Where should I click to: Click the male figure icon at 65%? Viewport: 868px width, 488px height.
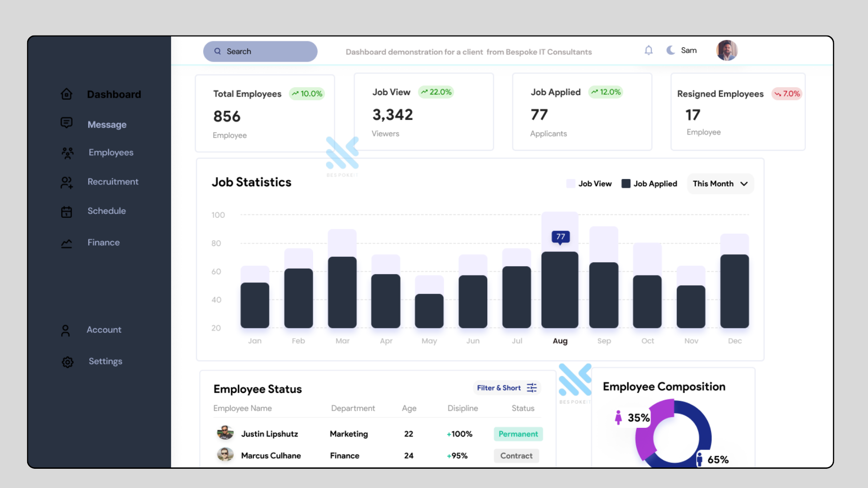[699, 459]
